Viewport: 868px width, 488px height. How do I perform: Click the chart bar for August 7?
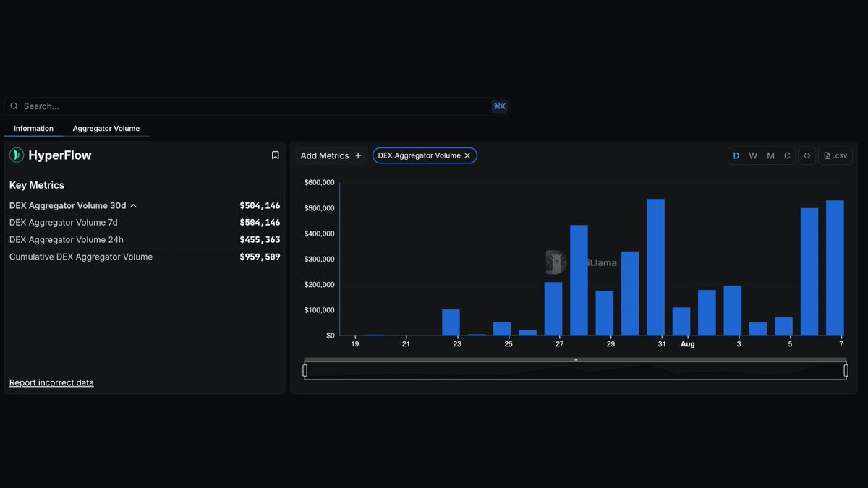(835, 268)
